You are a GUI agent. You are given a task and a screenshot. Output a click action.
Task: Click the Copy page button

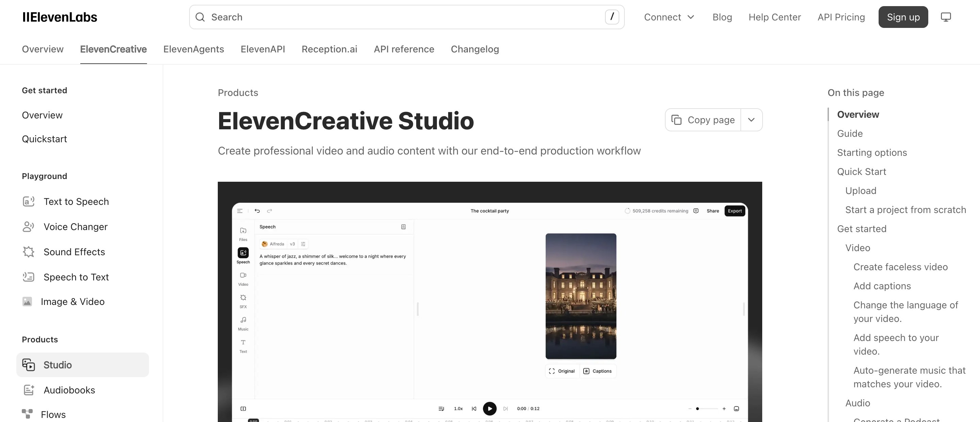(x=703, y=120)
